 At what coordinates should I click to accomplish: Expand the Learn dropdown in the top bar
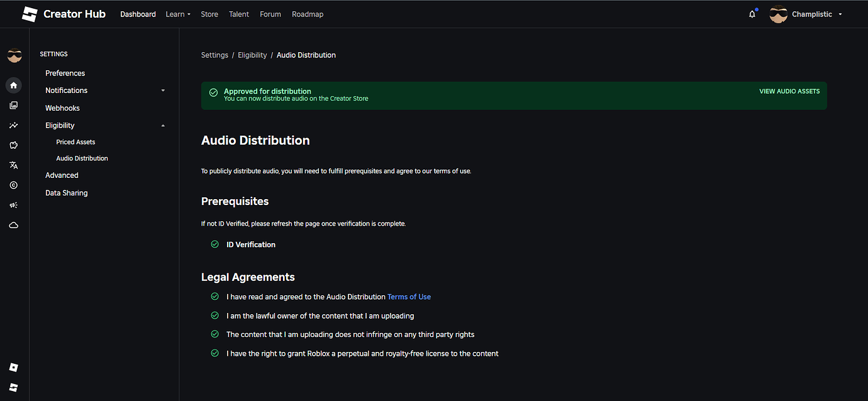point(178,14)
